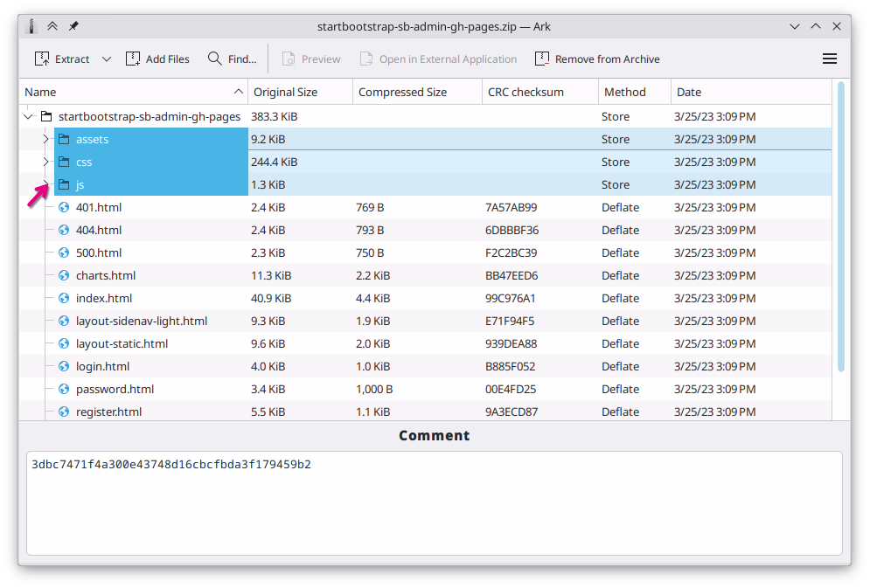Expand the js folder in the tree
Image resolution: width=870 pixels, height=588 pixels.
click(45, 184)
